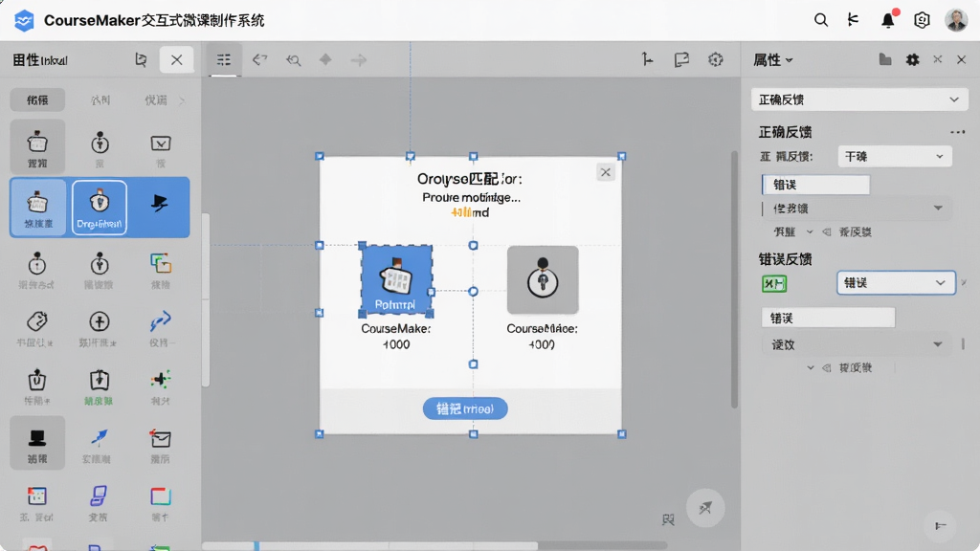
Task: Select the multicolor rectangle frame component
Action: pos(161,503)
